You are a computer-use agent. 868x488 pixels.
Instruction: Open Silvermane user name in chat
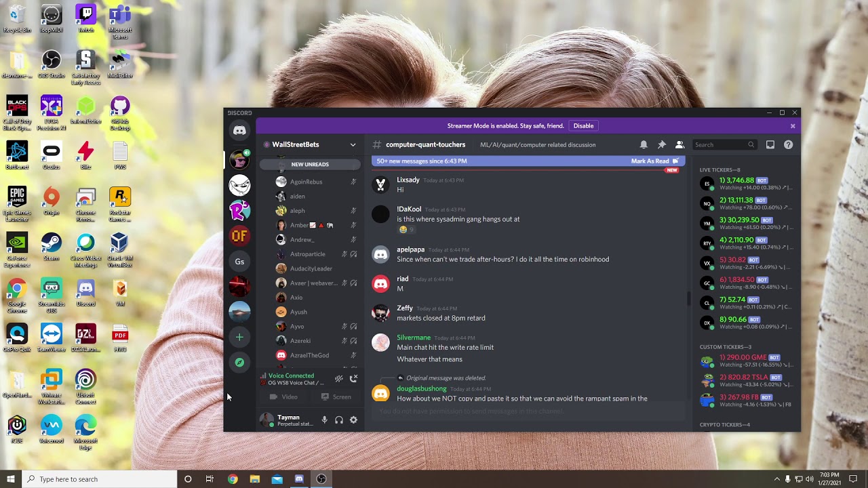coord(414,338)
